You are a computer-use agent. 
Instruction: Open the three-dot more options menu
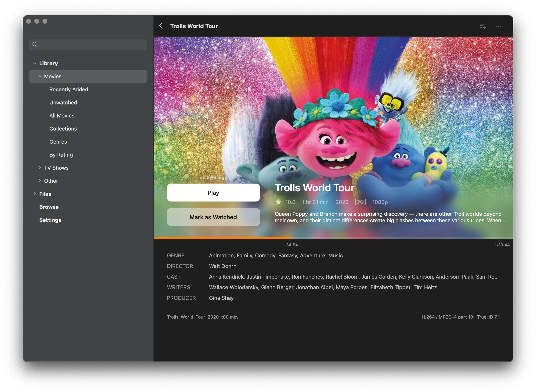pos(498,26)
